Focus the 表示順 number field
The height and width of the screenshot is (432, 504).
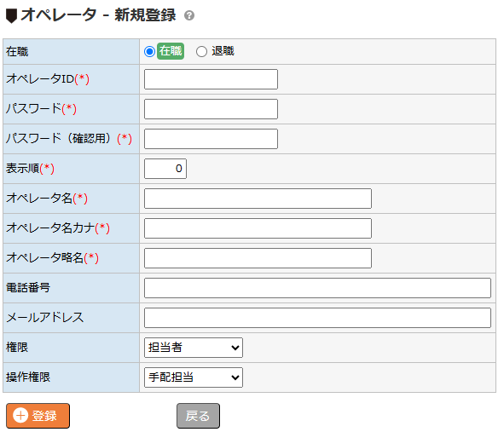pos(165,169)
